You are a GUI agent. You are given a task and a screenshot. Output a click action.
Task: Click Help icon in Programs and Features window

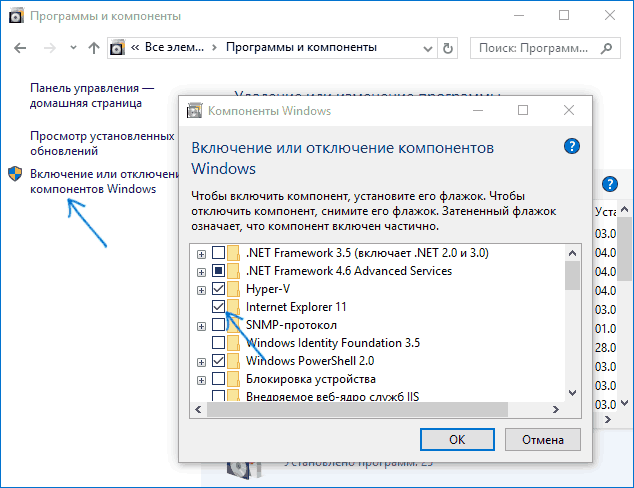(610, 184)
